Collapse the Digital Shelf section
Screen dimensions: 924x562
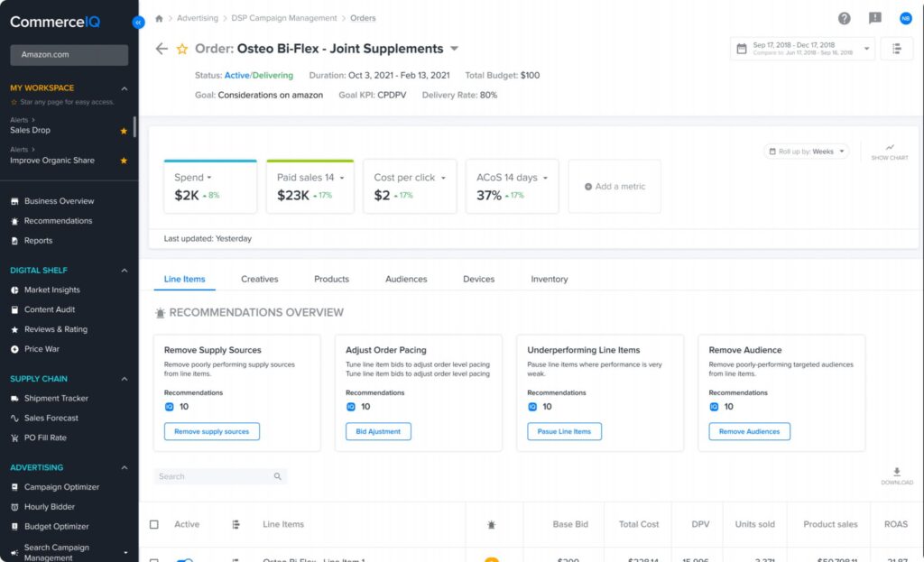(125, 271)
